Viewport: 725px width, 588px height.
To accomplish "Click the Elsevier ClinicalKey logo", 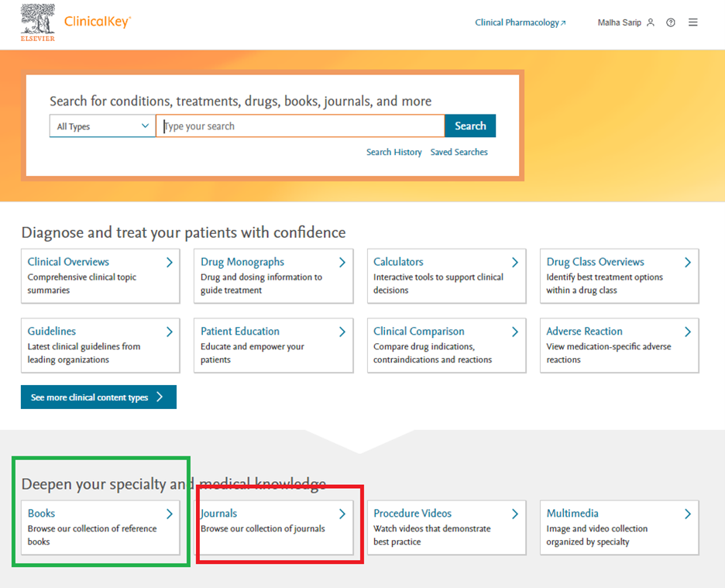I will tap(75, 22).
